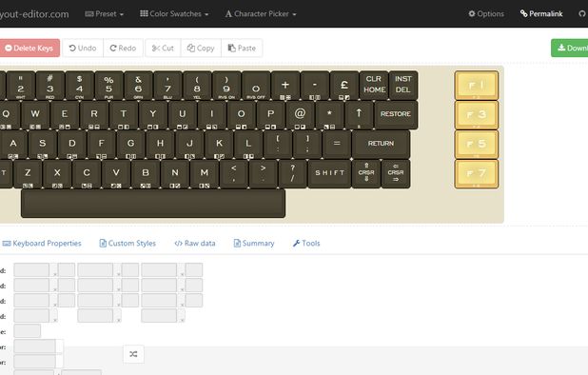The image size is (588, 375).
Task: Switch to Keyboard Properties tab
Action: tap(42, 243)
